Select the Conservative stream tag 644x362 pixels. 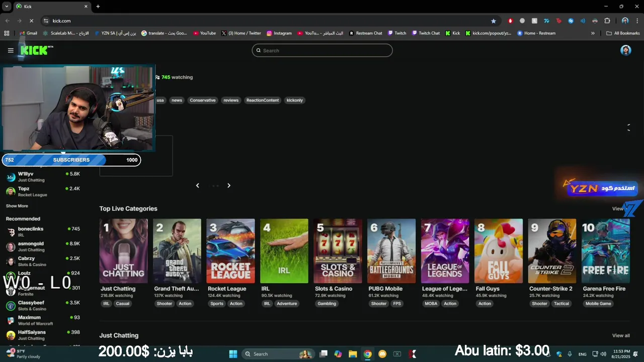point(203,100)
